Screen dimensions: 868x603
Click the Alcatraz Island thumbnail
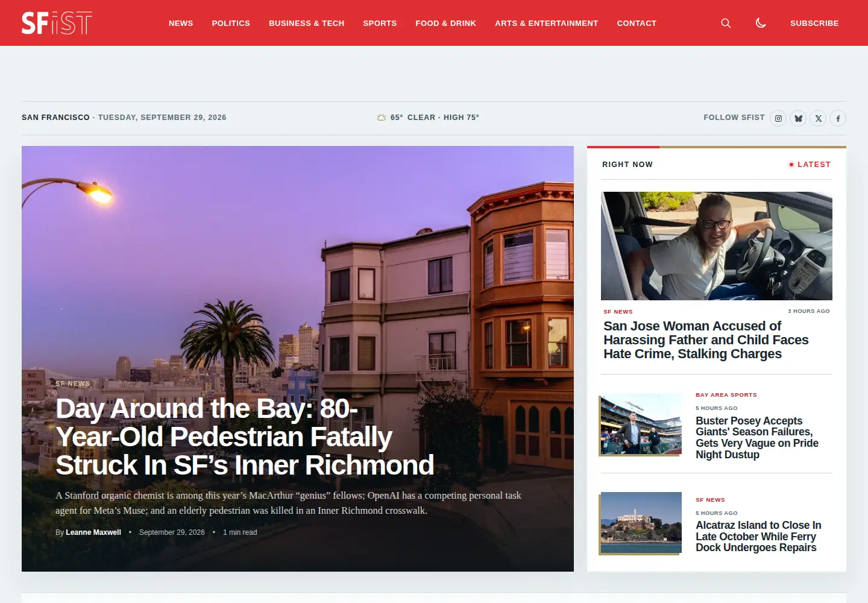point(641,523)
